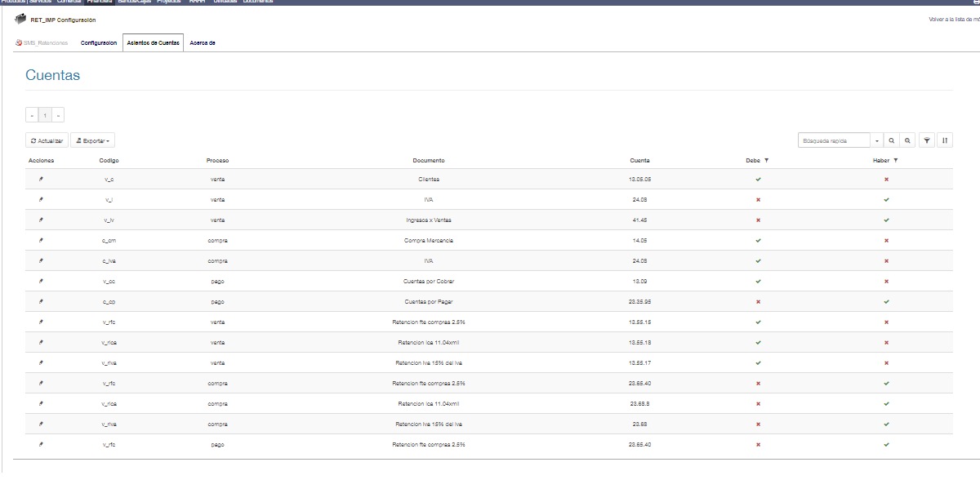Image resolution: width=980 pixels, height=480 pixels.
Task: Click the Volver a la lista link
Action: [954, 20]
